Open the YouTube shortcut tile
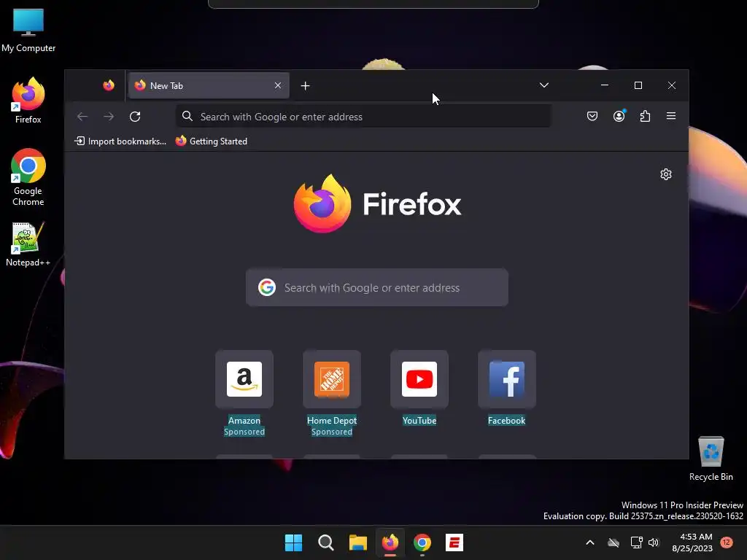The width and height of the screenshot is (747, 560). (419, 379)
